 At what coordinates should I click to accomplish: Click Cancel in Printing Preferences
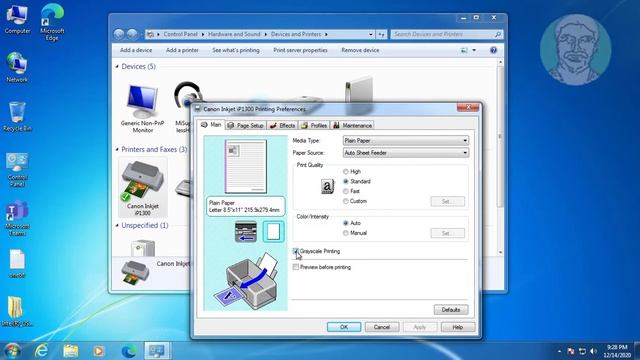click(x=382, y=327)
